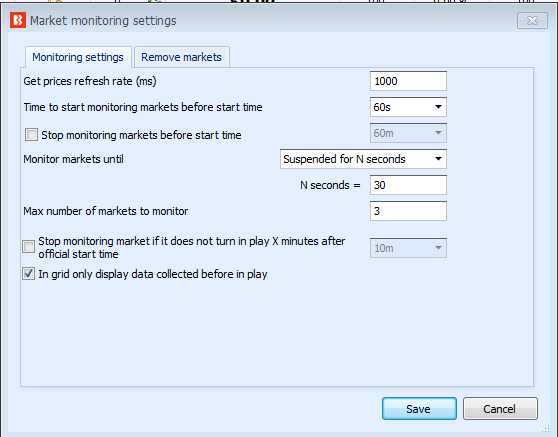This screenshot has height=437, width=558.
Task: Enable Stop monitoring markets before start time
Action: [x=31, y=135]
